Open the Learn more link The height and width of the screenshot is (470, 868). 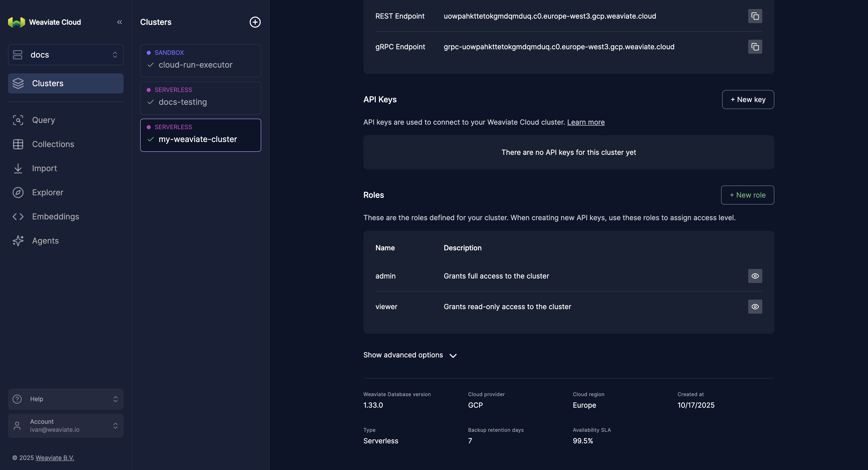[x=586, y=122]
